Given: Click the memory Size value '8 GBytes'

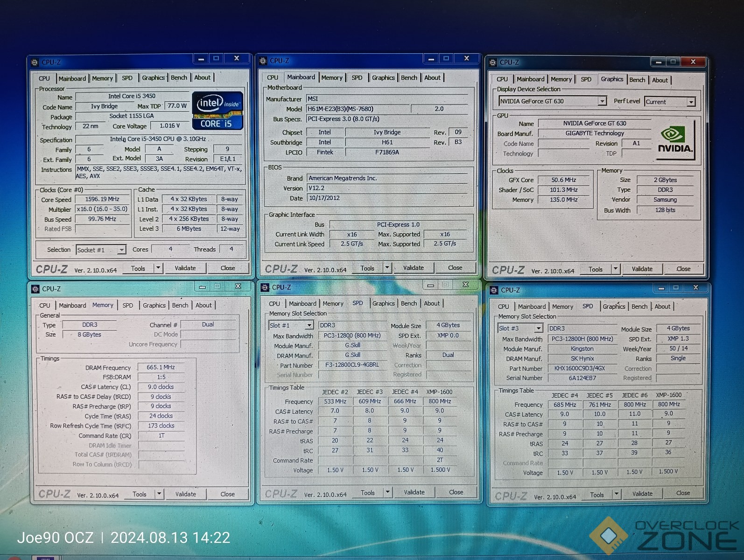Looking at the screenshot, I should pos(89,335).
